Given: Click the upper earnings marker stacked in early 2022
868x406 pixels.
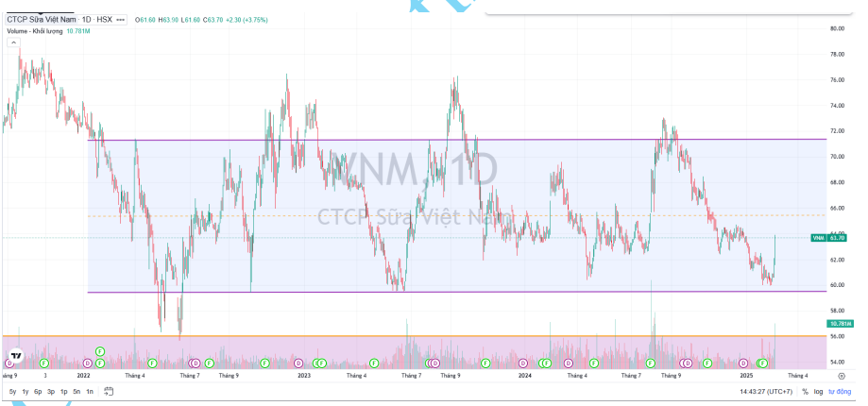Looking at the screenshot, I should coord(99,351).
